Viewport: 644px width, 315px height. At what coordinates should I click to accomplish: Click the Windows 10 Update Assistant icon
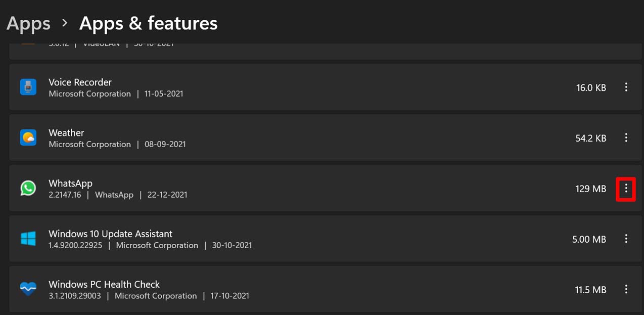click(28, 238)
